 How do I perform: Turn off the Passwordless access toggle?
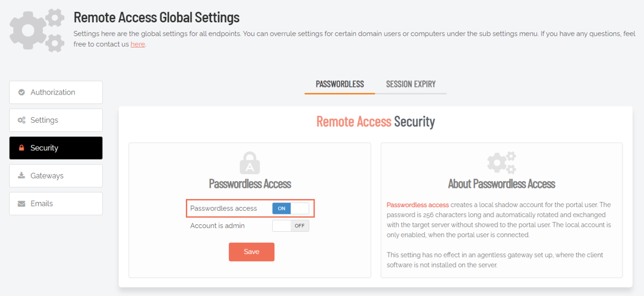pos(291,208)
